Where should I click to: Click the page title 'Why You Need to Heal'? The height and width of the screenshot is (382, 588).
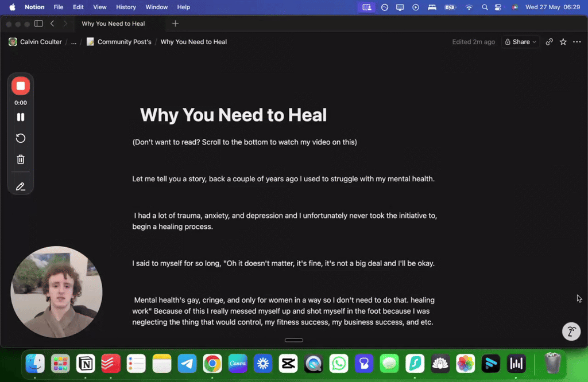233,115
